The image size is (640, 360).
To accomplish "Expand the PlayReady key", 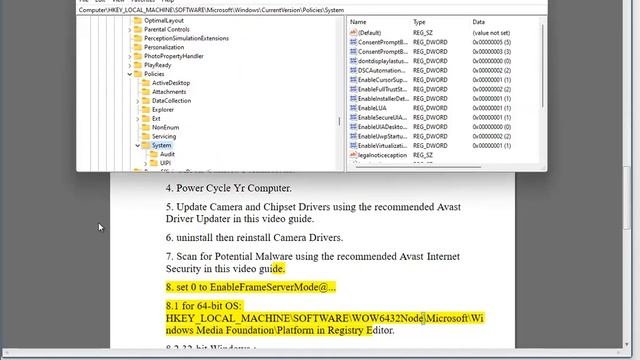I will (130, 65).
